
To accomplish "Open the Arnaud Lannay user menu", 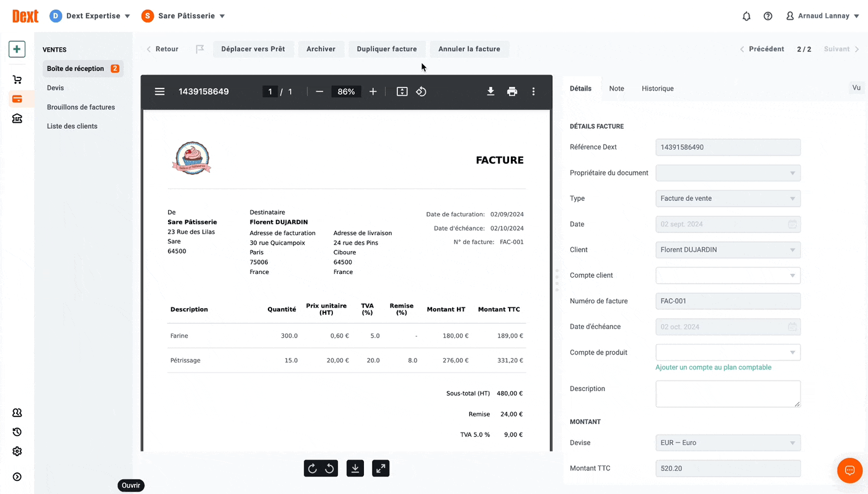I will point(822,16).
